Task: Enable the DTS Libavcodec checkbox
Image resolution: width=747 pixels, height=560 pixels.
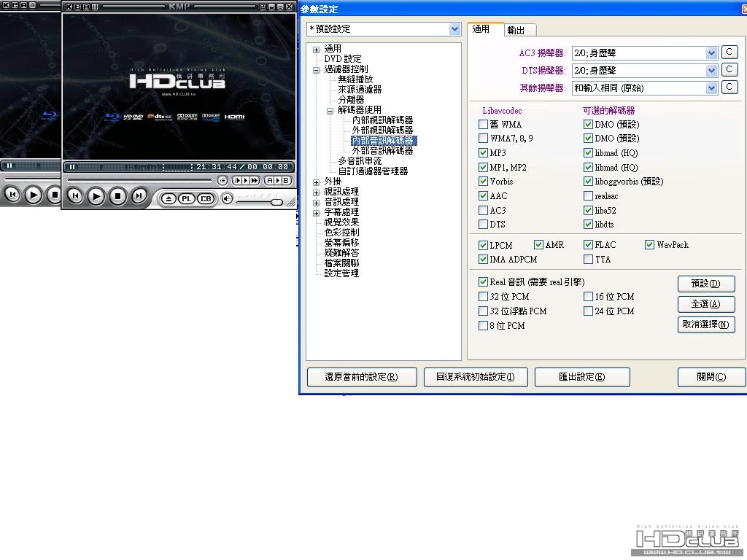Action: tap(483, 225)
